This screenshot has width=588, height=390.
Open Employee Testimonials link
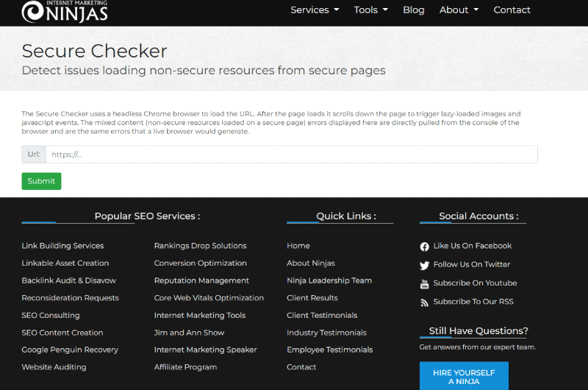click(329, 350)
